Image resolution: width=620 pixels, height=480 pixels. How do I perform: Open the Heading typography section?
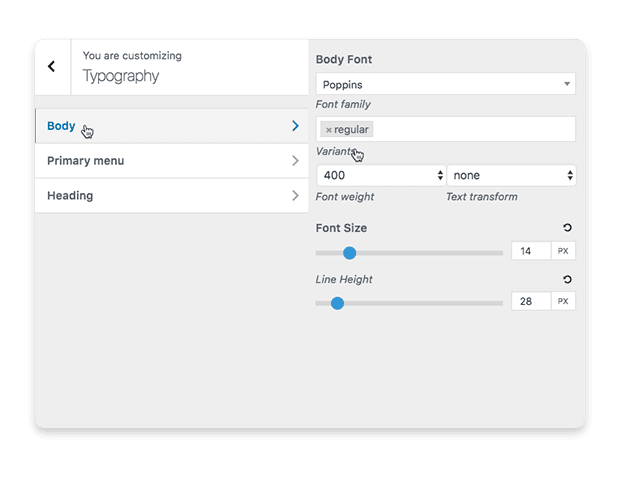(172, 195)
